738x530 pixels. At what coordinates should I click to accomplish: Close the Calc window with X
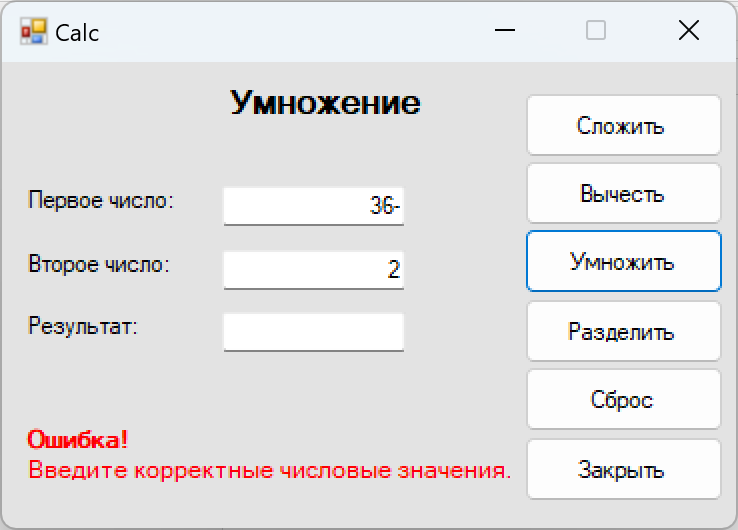pyautogui.click(x=689, y=31)
